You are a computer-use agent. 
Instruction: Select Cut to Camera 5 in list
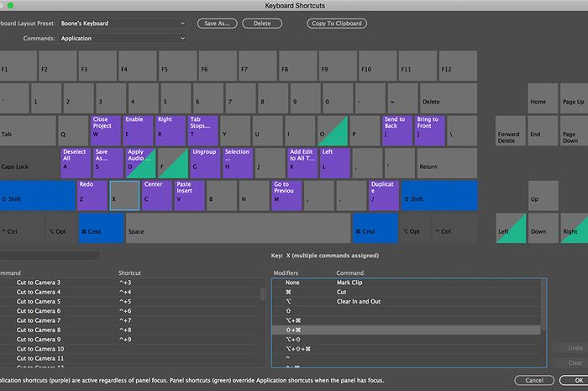point(49,301)
